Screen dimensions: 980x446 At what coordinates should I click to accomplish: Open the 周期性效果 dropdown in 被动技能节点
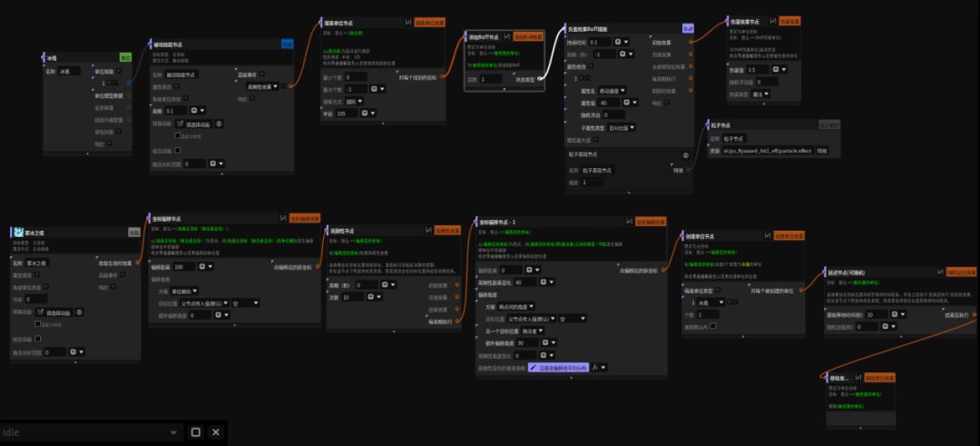(262, 87)
